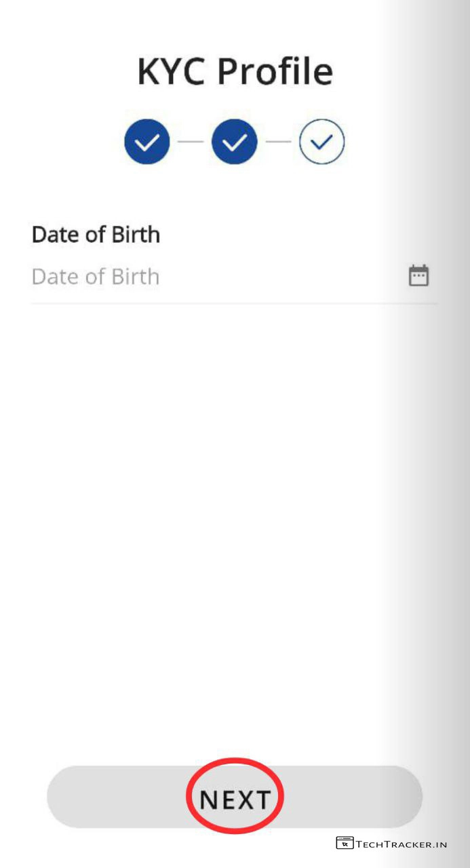Click the line connecting steps one and two

pyautogui.click(x=191, y=142)
